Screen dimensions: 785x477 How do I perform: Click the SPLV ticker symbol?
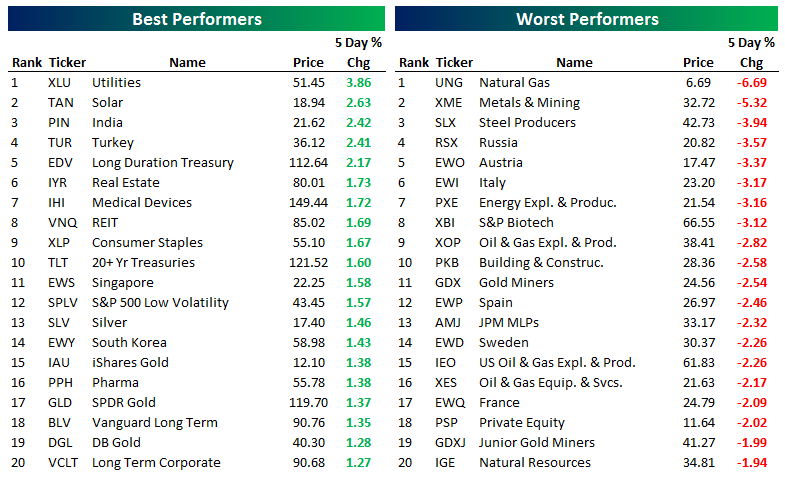coord(63,303)
